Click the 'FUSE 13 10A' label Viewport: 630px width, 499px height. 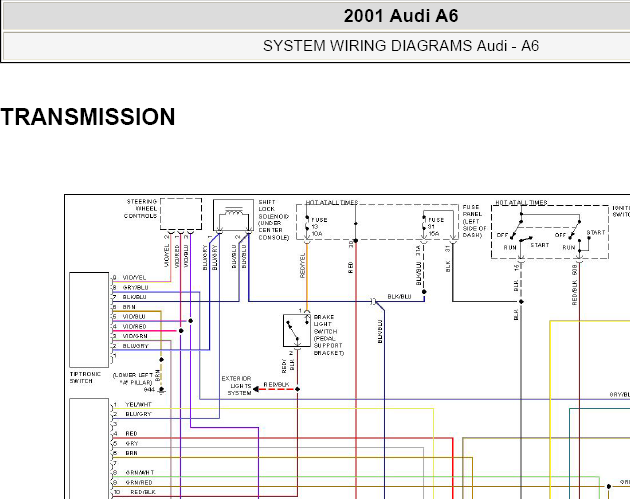point(319,227)
